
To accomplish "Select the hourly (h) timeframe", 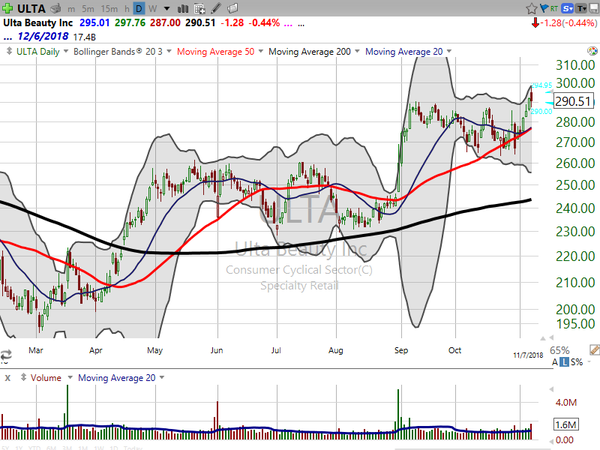I will (x=127, y=8).
